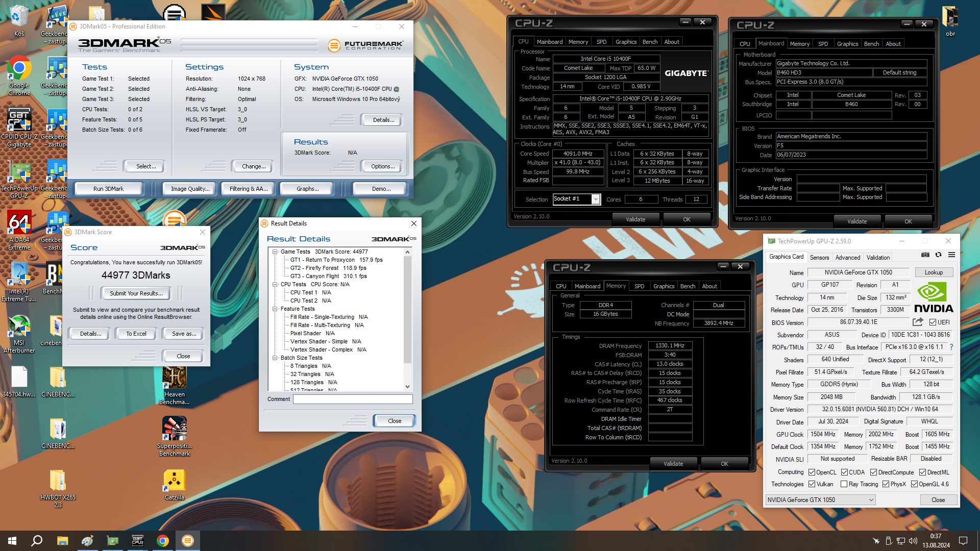The height and width of the screenshot is (551, 980).
Task: Open the TechPowerUp GPU-Z desktop shortcut
Action: [19, 180]
